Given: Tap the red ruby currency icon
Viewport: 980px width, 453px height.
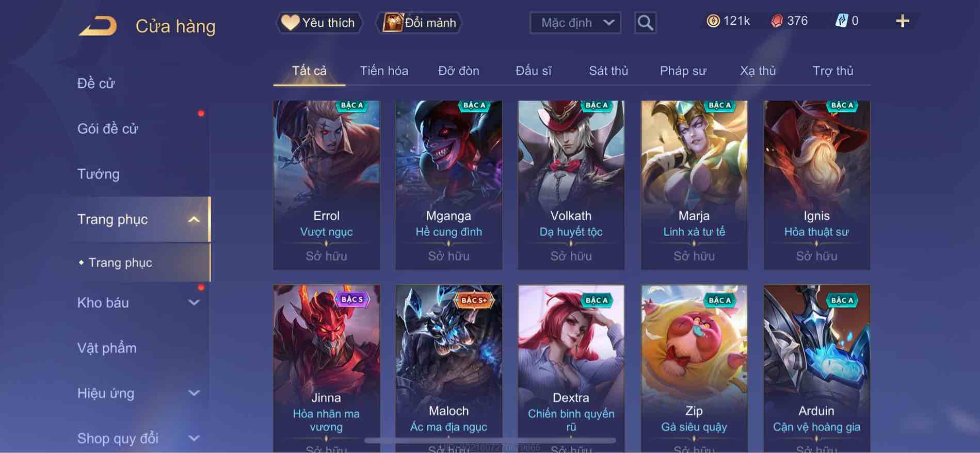Looking at the screenshot, I should point(777,21).
